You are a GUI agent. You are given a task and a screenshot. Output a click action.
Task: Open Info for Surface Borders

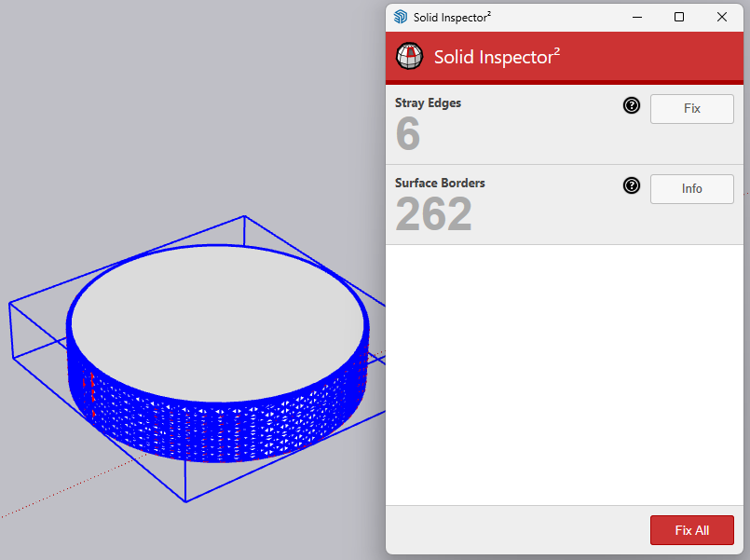[691, 189]
